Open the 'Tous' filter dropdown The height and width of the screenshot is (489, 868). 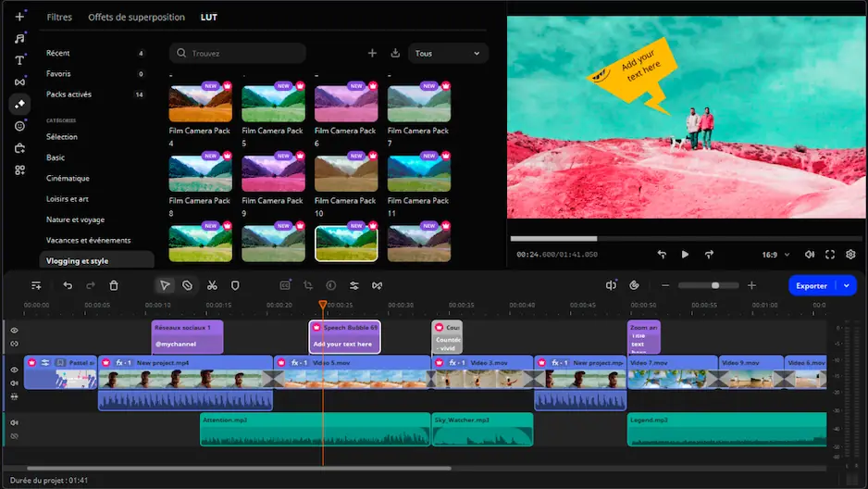448,54
